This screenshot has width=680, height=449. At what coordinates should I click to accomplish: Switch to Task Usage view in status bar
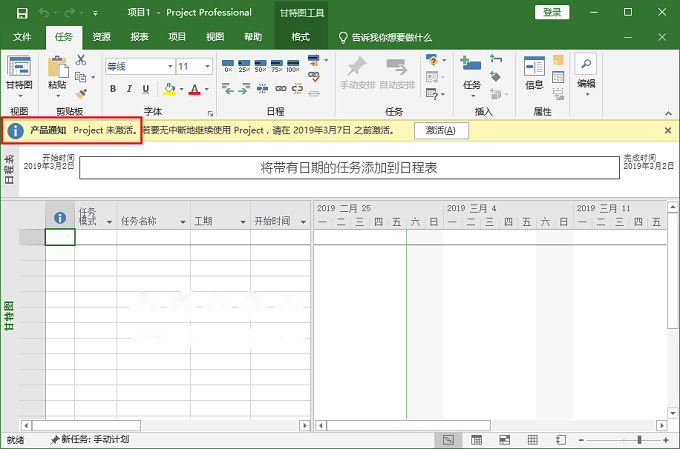pos(476,440)
